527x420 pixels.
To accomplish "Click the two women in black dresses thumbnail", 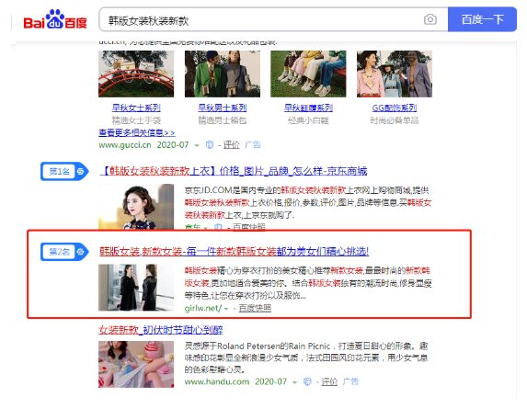I will point(136,288).
